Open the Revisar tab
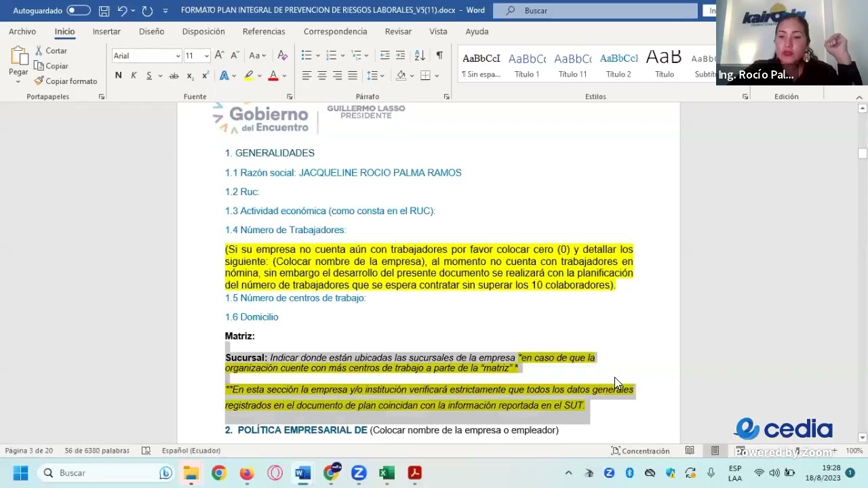868x488 pixels. pos(398,31)
